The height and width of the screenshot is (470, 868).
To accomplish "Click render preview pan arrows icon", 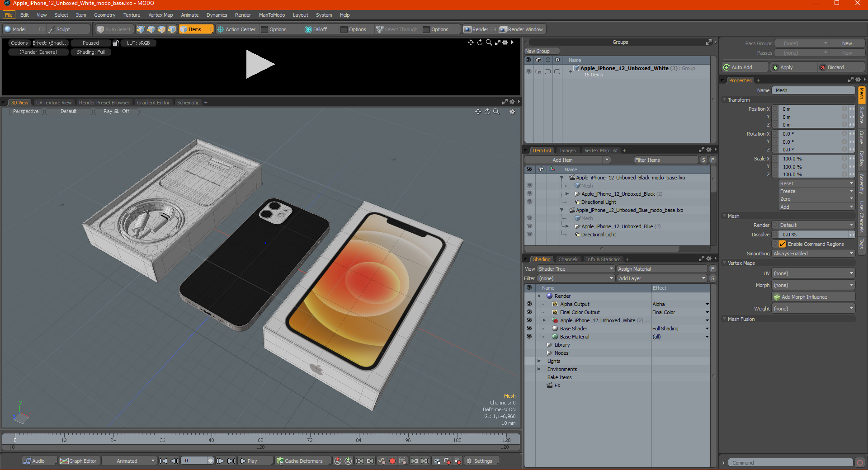I will tap(471, 42).
